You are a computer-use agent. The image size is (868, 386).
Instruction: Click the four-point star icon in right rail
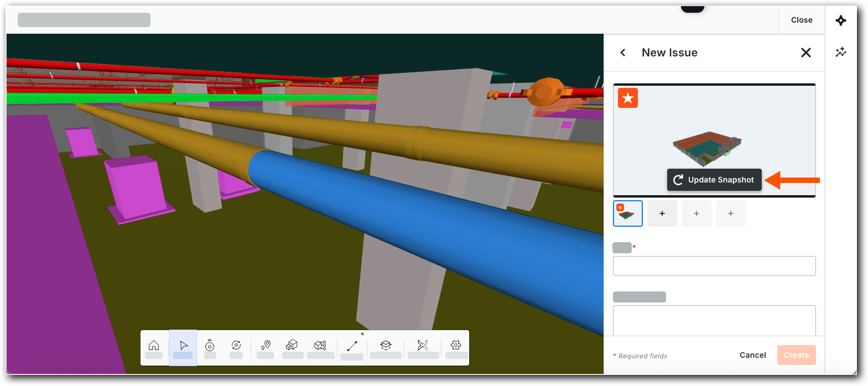(841, 20)
